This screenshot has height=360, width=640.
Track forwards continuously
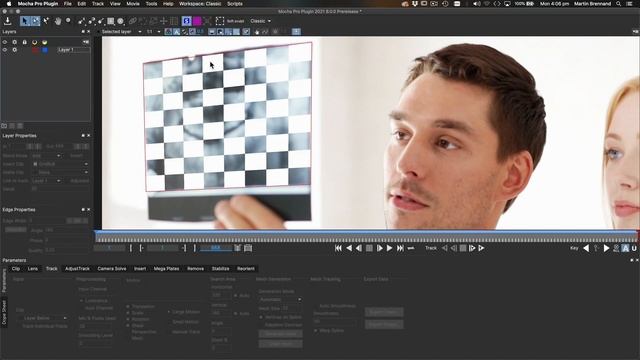click(482, 248)
